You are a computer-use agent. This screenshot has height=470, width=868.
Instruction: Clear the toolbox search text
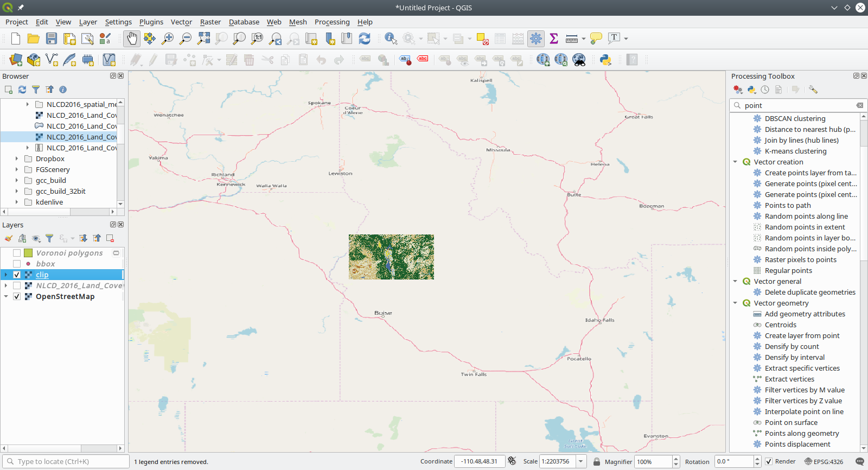point(860,105)
